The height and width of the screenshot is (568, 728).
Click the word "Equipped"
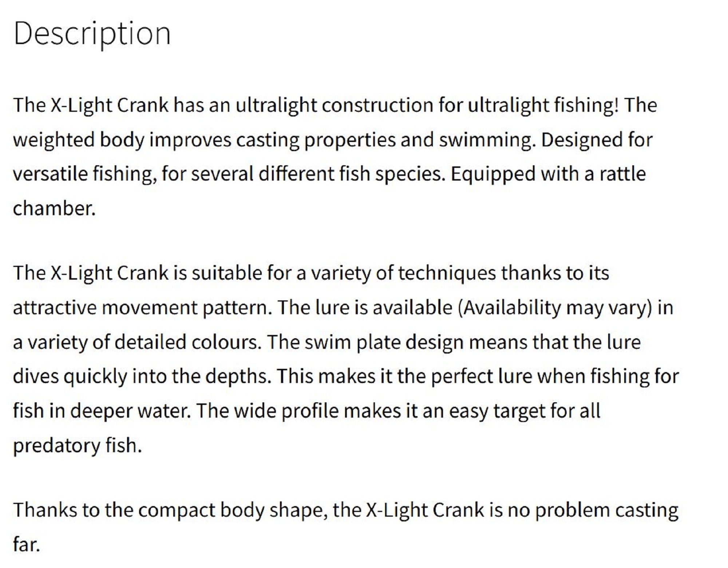point(493,174)
